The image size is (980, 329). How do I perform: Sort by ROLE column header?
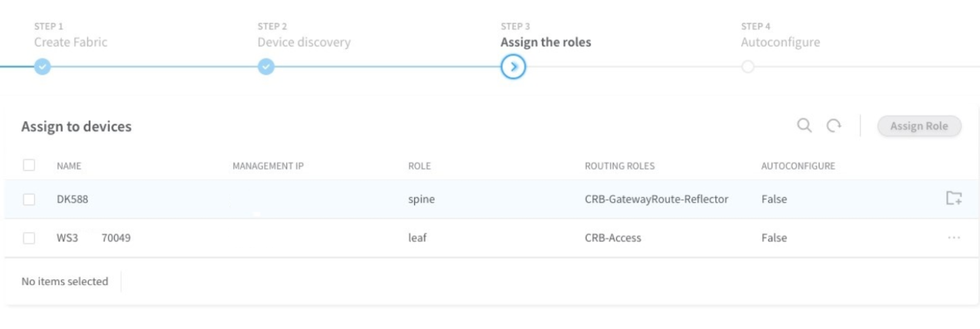419,166
